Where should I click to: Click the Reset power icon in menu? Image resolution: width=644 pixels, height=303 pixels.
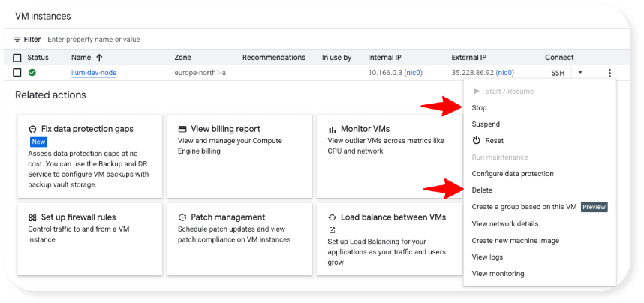click(x=476, y=141)
